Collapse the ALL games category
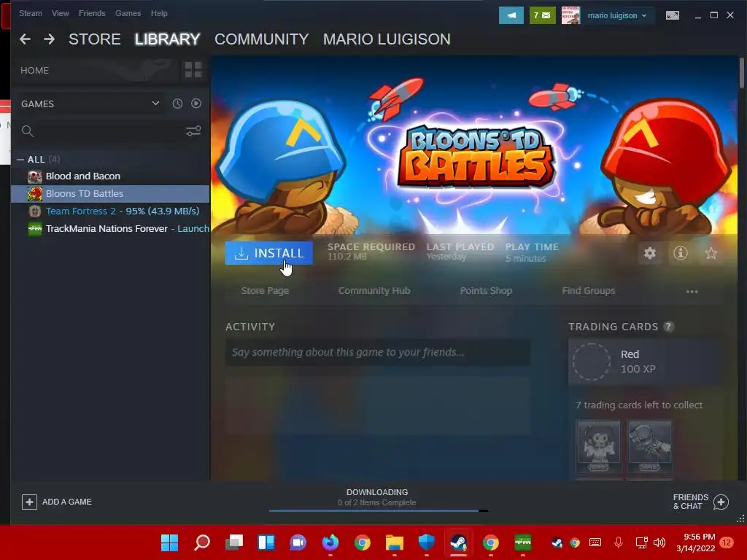This screenshot has width=747, height=560. click(x=20, y=160)
